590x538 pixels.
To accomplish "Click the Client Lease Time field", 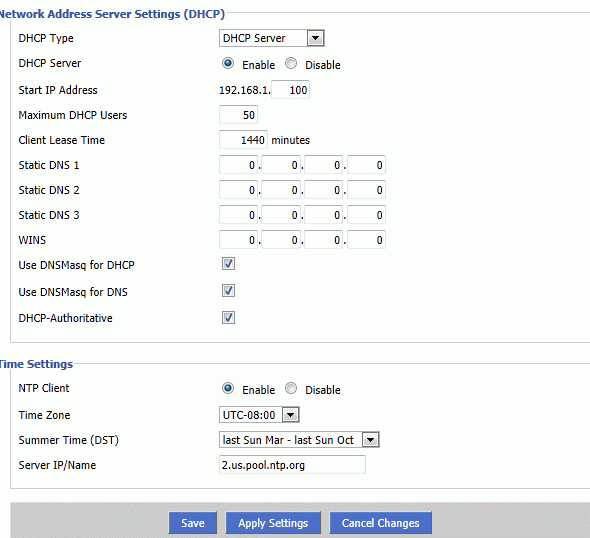I will [x=243, y=140].
